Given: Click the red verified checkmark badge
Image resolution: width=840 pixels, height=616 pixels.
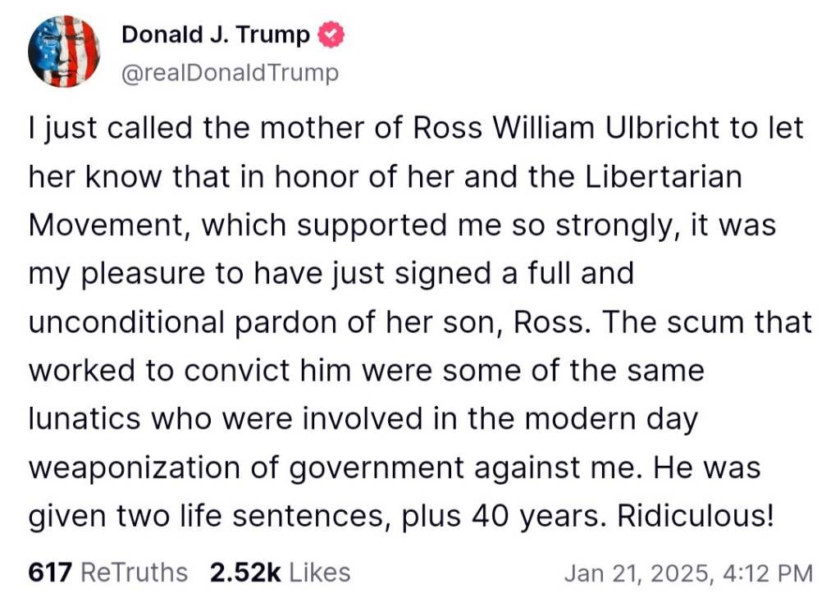Looking at the screenshot, I should coord(331,34).
